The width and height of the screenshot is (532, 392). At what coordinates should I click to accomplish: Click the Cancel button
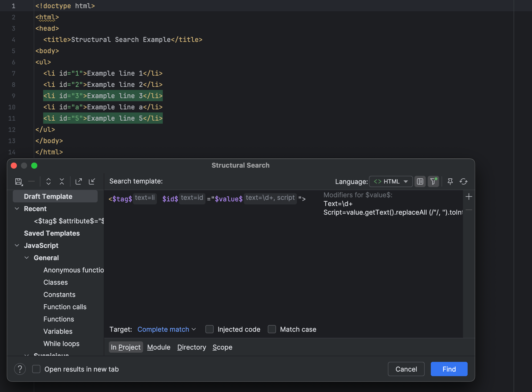click(x=406, y=369)
